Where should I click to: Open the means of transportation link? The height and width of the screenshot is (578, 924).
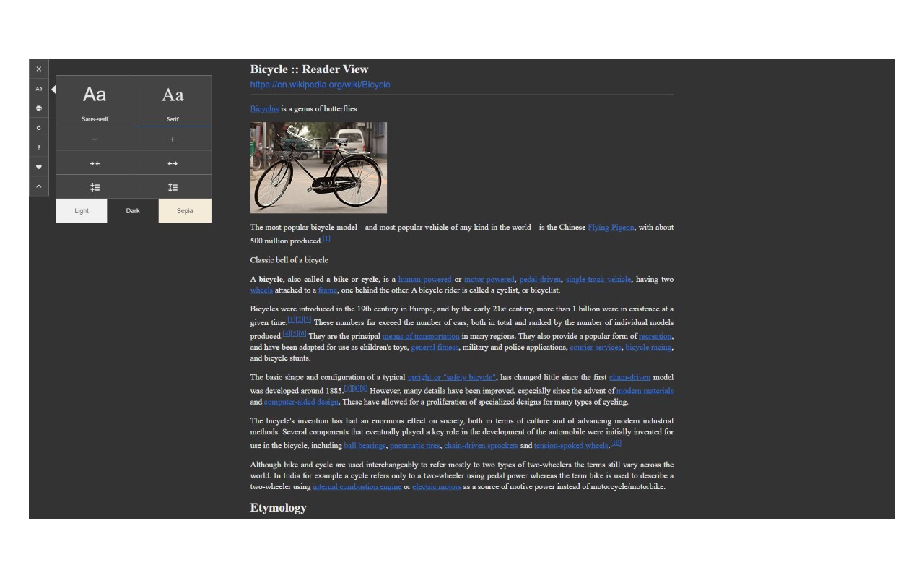[421, 337]
